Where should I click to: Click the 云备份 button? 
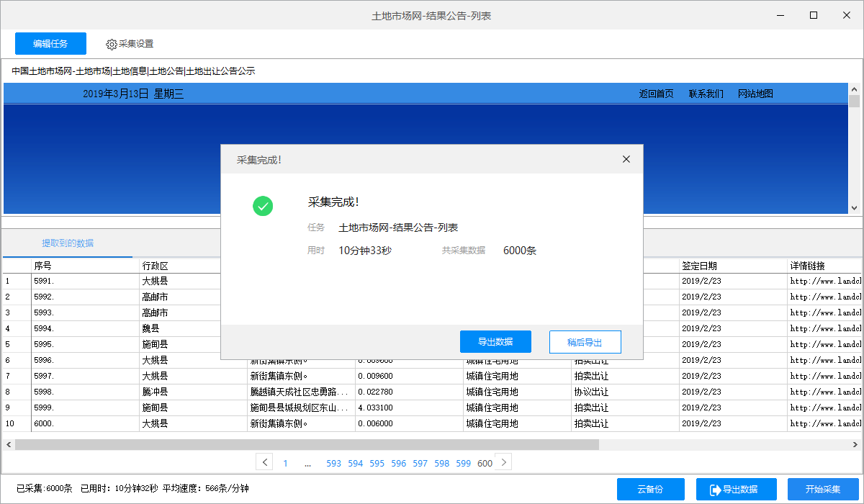(x=650, y=489)
